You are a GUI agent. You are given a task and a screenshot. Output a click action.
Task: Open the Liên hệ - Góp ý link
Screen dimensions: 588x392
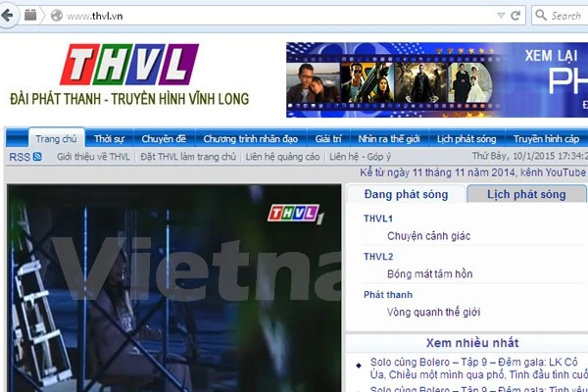click(x=360, y=157)
